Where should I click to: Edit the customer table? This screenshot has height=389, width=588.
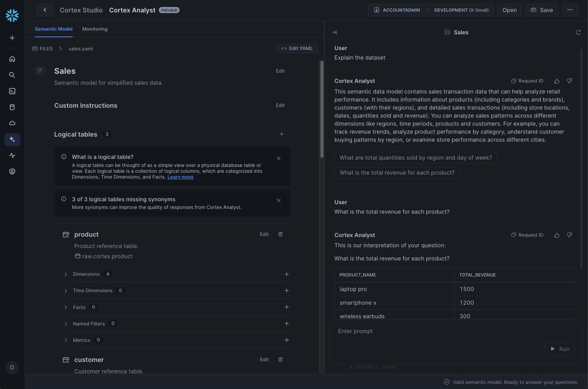[x=264, y=360]
